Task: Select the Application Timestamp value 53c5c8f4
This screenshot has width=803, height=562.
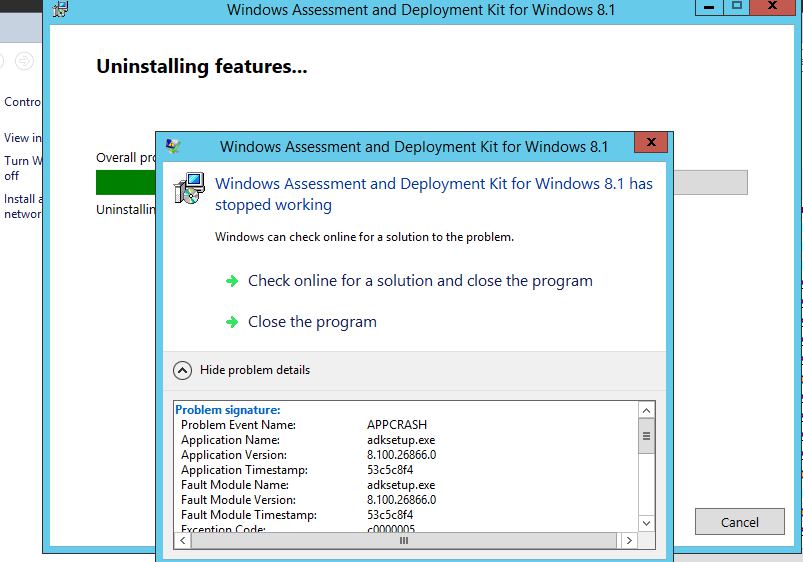Action: [x=390, y=470]
